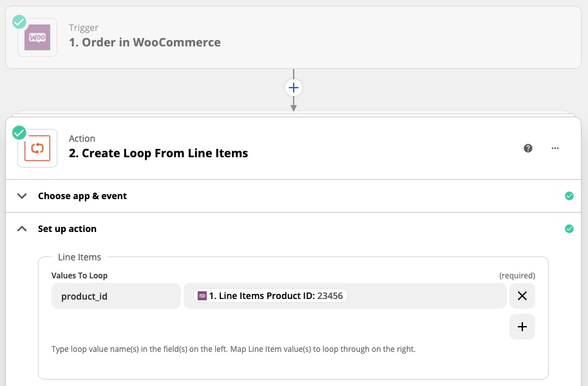Image resolution: width=588 pixels, height=386 pixels.
Task: Click the green checkmark on the trigger step
Action: pyautogui.click(x=19, y=22)
